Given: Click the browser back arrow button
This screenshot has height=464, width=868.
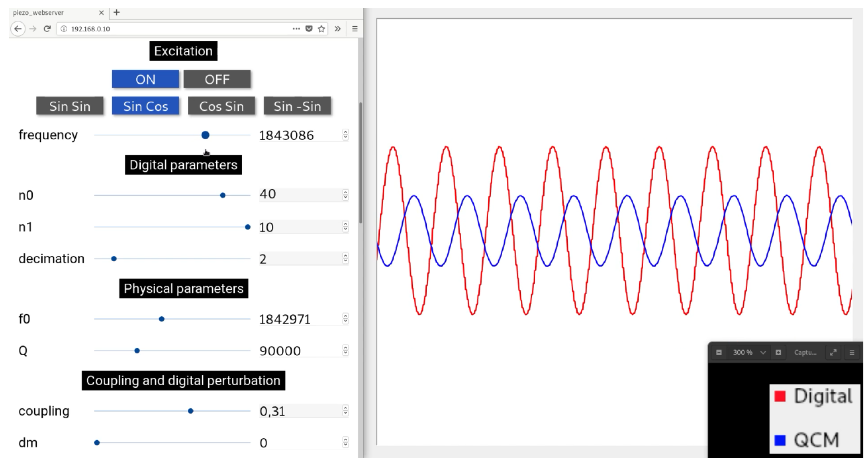Looking at the screenshot, I should pos(18,29).
